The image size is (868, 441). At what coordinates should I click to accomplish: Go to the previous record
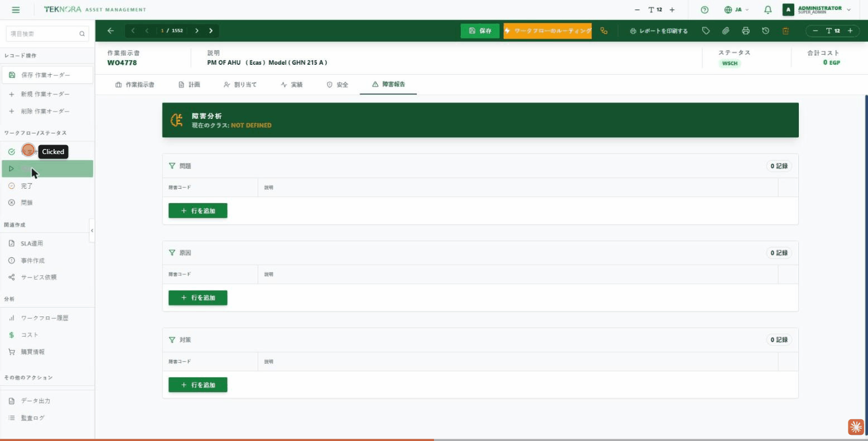click(147, 31)
